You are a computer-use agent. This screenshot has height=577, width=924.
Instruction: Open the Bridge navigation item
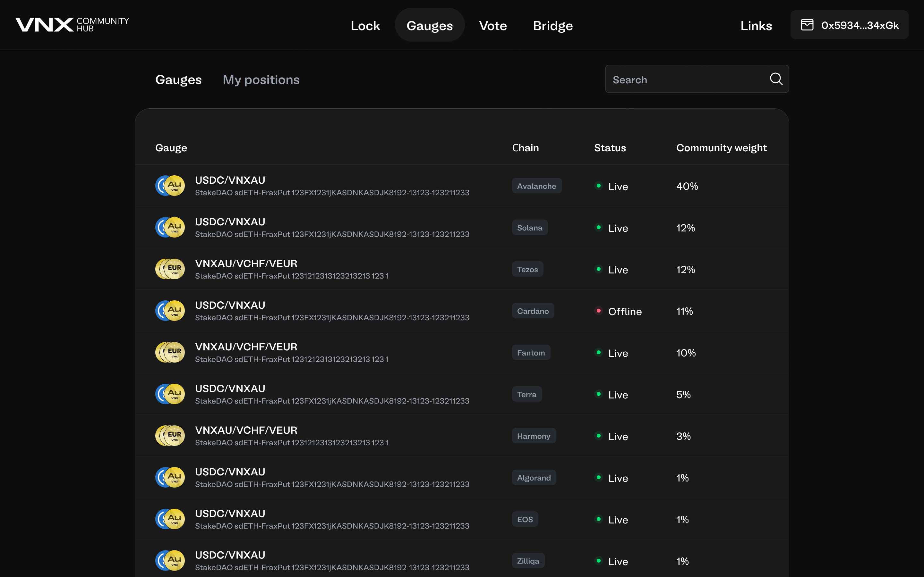tap(552, 26)
